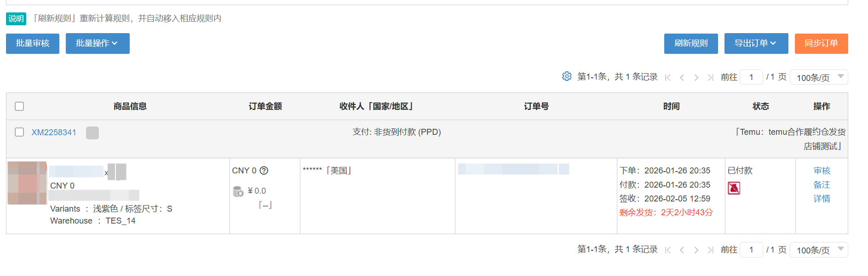This screenshot has height=276, width=868.
Task: Click the orange 同步订单 button
Action: pos(821,43)
